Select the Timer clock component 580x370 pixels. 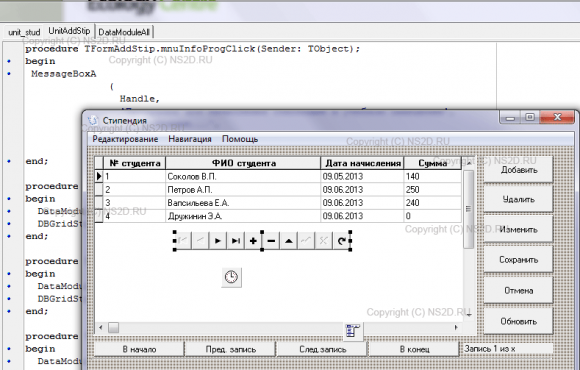tap(232, 277)
